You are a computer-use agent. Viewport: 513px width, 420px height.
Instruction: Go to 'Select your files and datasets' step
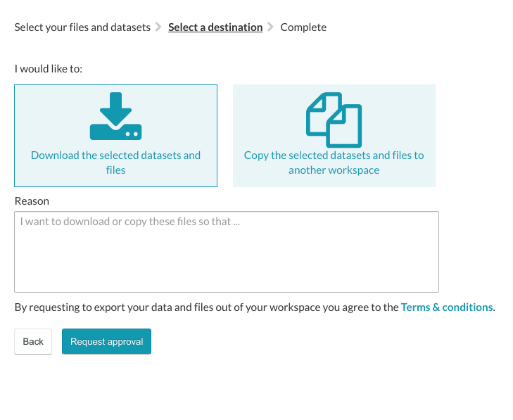[x=82, y=27]
